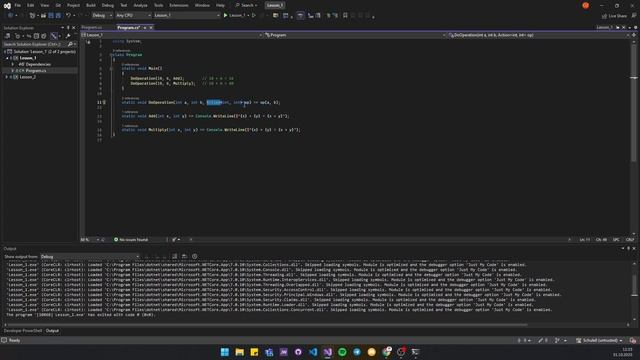Open the Project menu
640x360 pixels.
click(73, 5)
